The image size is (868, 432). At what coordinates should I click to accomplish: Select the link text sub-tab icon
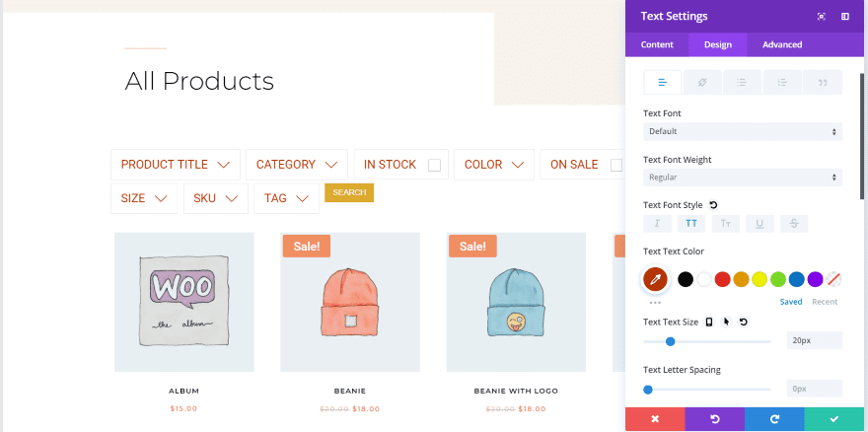point(702,82)
